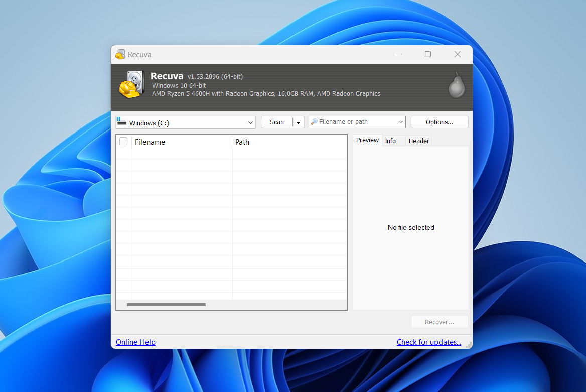Toggle the select-all files checkbox
This screenshot has height=392, width=586.
click(123, 141)
